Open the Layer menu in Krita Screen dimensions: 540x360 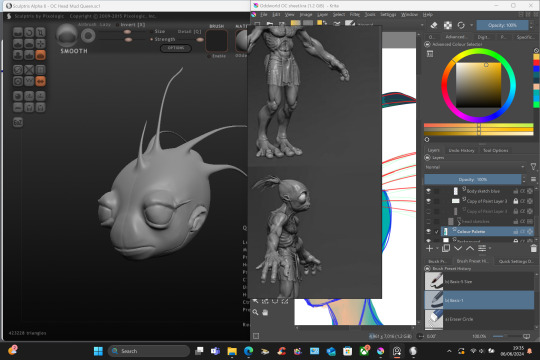322,15
